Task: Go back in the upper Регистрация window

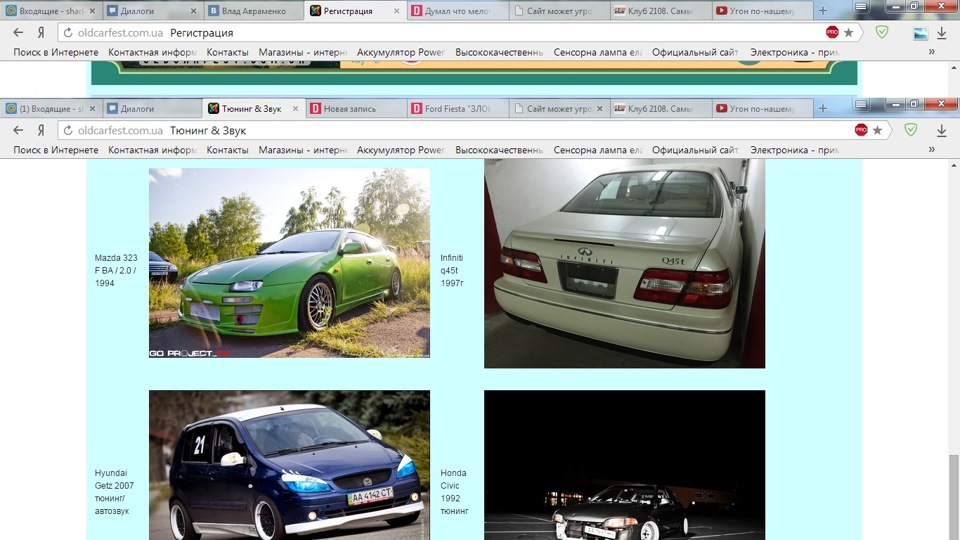Action: point(18,32)
